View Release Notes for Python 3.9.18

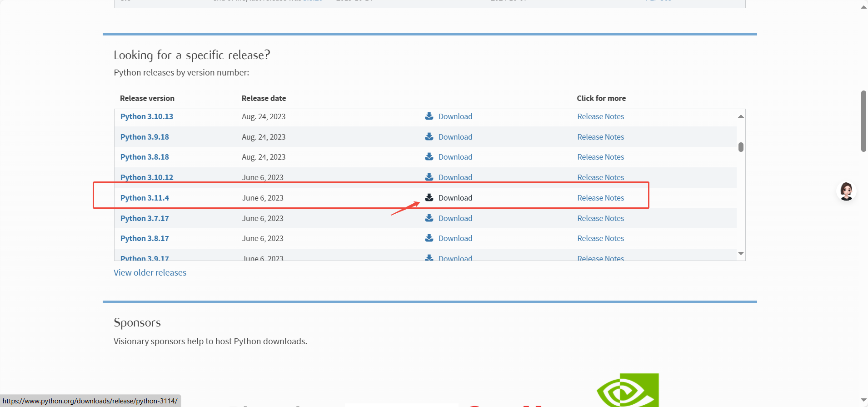pos(600,137)
